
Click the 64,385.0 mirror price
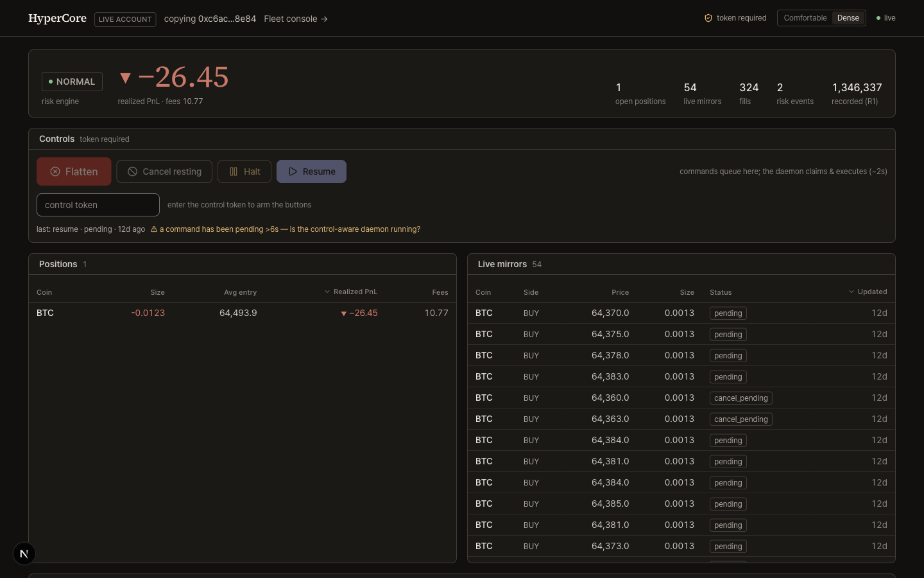pyautogui.click(x=610, y=504)
